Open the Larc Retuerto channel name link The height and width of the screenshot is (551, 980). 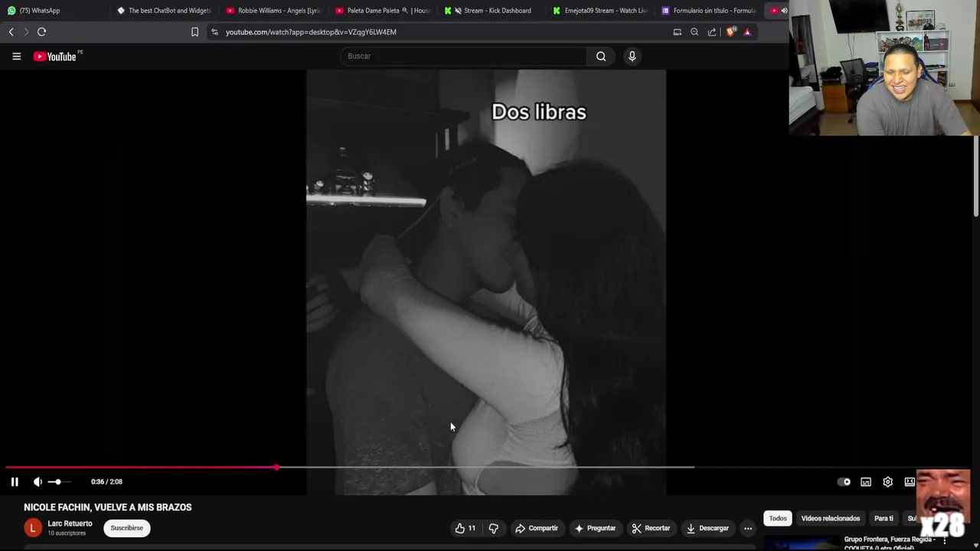(x=70, y=523)
